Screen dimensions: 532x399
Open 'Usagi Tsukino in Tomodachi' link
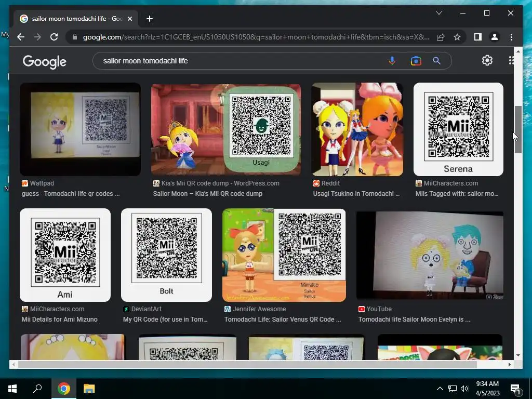[356, 194]
